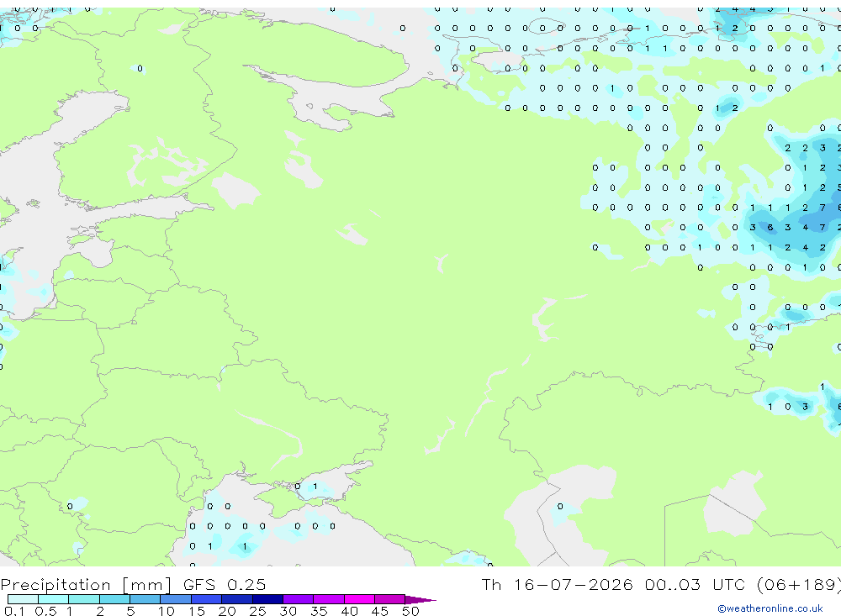Click the purple arrow tip above 50 mm

(x=420, y=599)
